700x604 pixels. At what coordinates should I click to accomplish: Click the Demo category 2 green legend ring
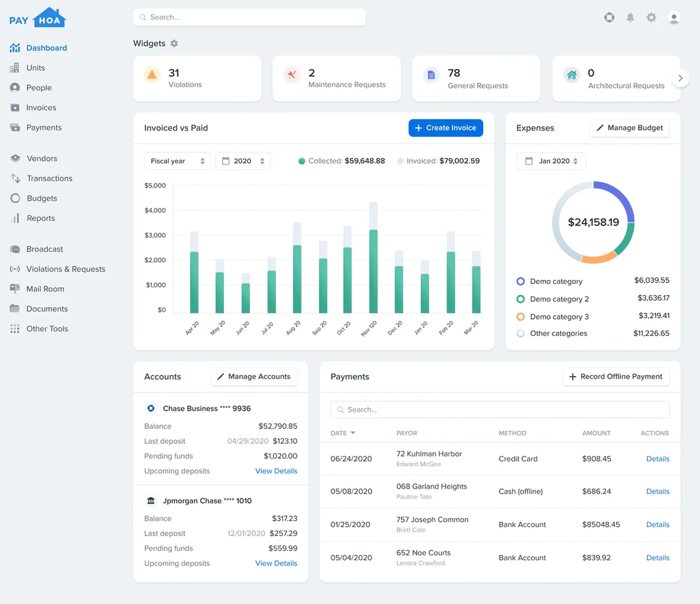[520, 299]
